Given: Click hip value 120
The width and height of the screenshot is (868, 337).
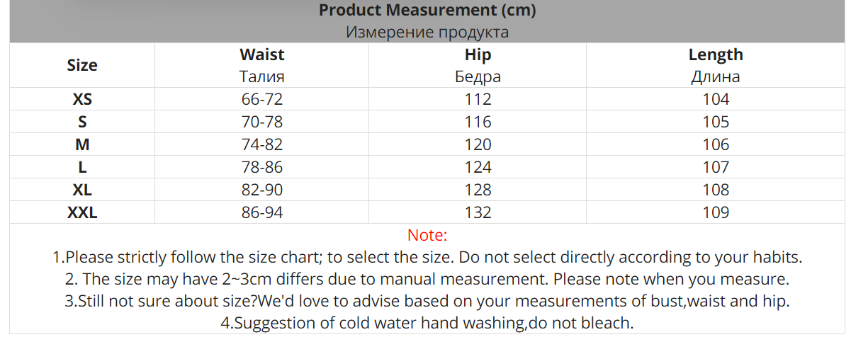Looking at the screenshot, I should coord(478,144).
